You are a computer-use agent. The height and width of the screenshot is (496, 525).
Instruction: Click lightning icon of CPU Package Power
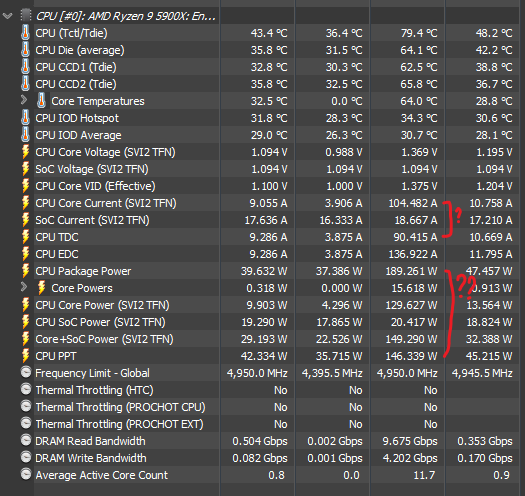(x=25, y=271)
